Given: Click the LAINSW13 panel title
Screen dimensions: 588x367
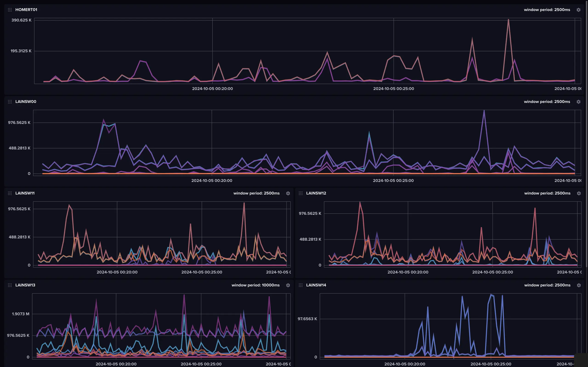Looking at the screenshot, I should click(25, 285).
